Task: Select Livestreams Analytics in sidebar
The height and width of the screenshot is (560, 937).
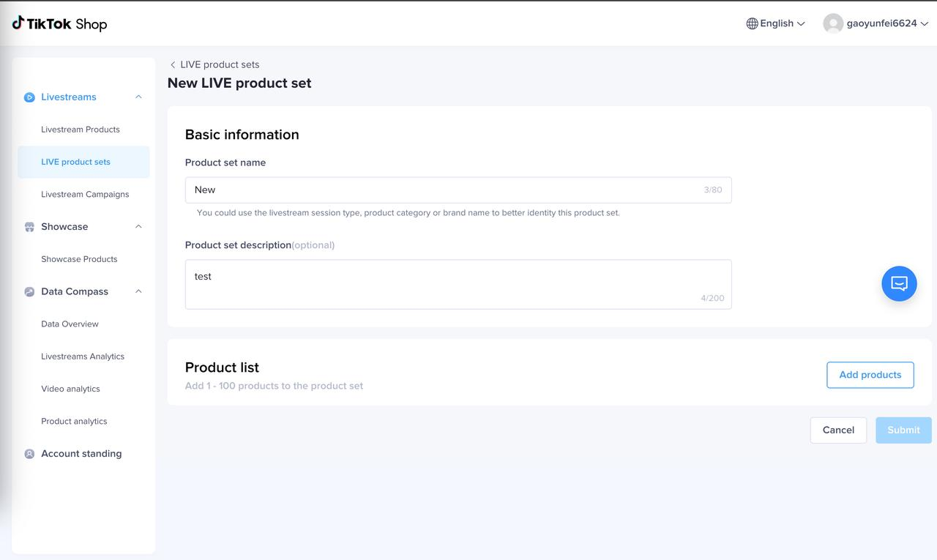Action: point(83,356)
